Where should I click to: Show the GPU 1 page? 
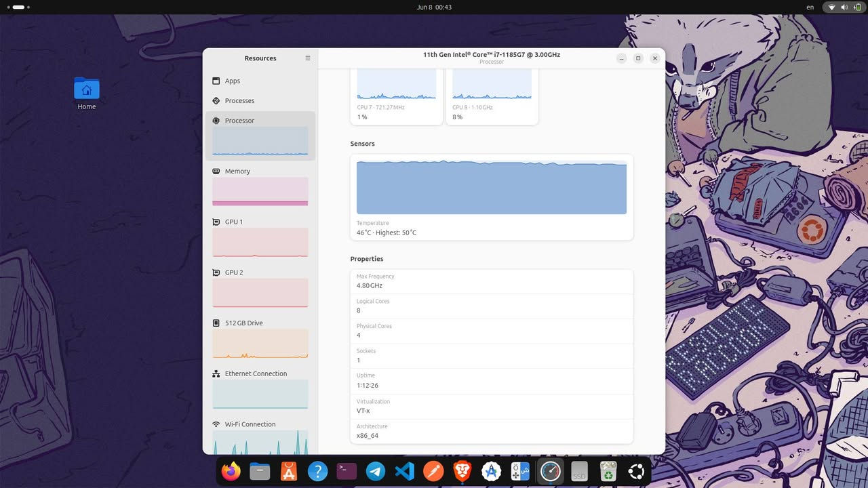click(x=260, y=237)
